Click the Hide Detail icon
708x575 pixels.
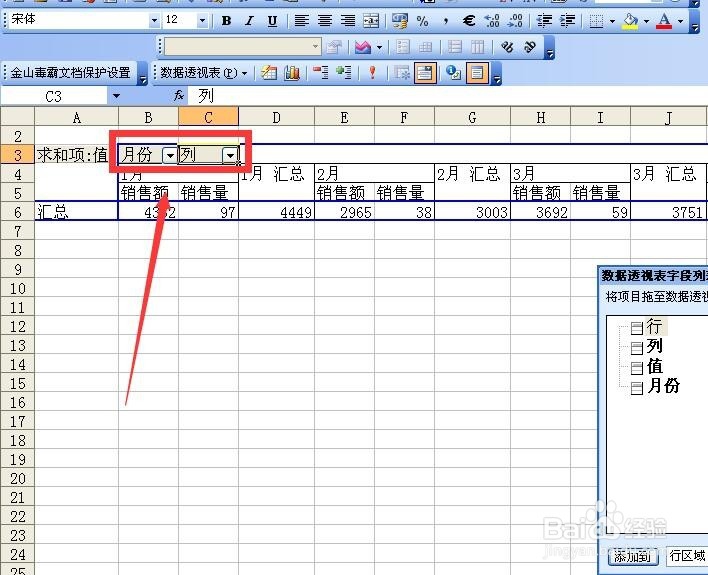click(x=321, y=73)
